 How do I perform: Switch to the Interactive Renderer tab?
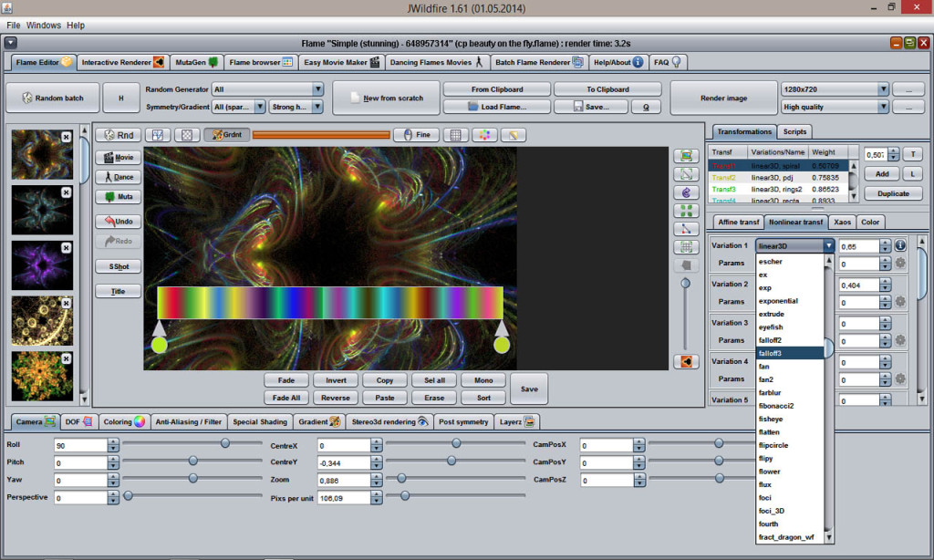pos(123,62)
